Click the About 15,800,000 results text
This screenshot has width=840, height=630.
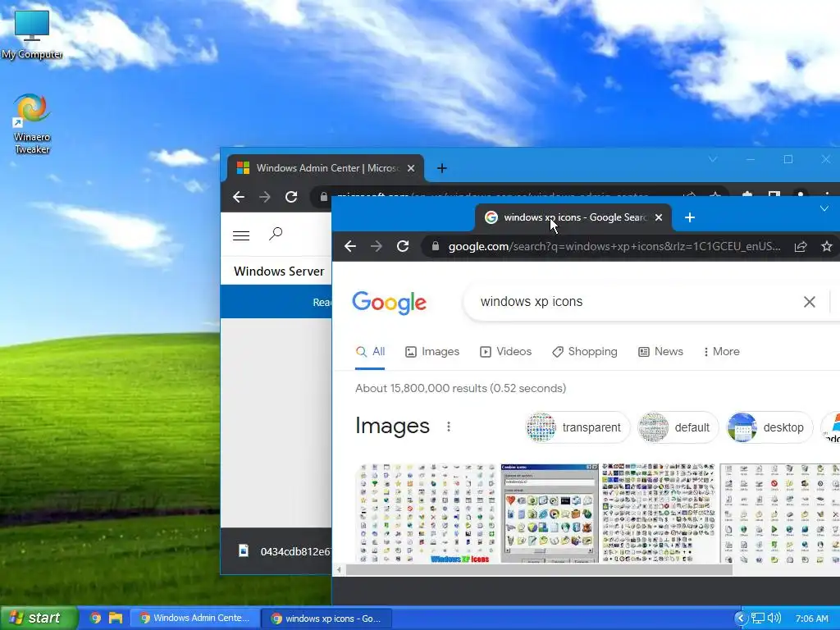461,388
